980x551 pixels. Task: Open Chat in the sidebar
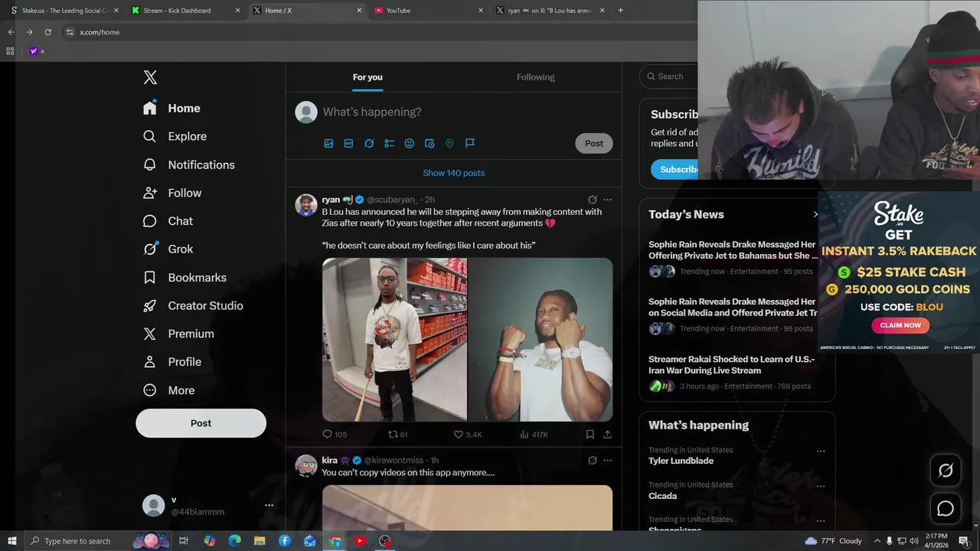pyautogui.click(x=168, y=221)
